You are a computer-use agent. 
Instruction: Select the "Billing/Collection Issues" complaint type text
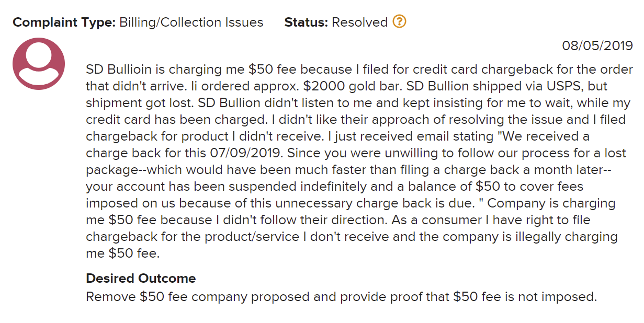[191, 22]
